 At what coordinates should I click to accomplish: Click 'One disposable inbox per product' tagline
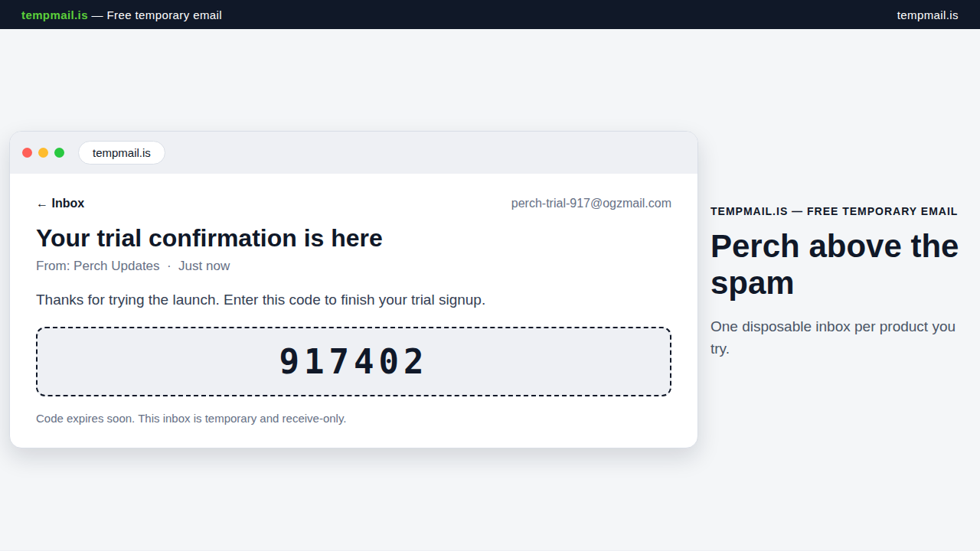tap(833, 337)
